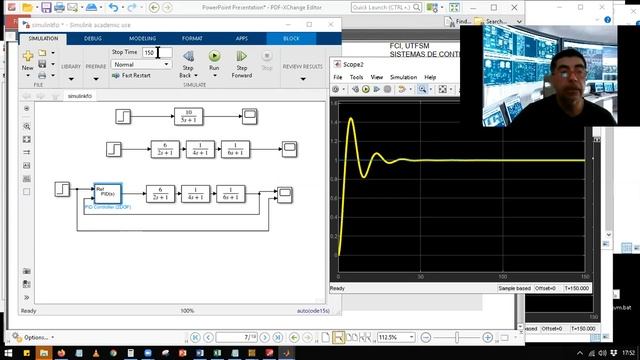Click the Step Back icon
640x360 pixels.
(188, 56)
